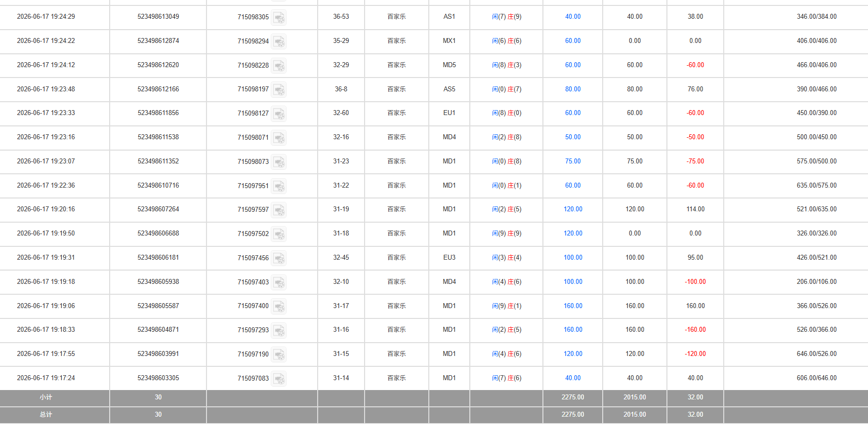The height and width of the screenshot is (432, 868).
Task: Click subtotal bet amount 2275.00 in 小计 row
Action: pos(573,397)
